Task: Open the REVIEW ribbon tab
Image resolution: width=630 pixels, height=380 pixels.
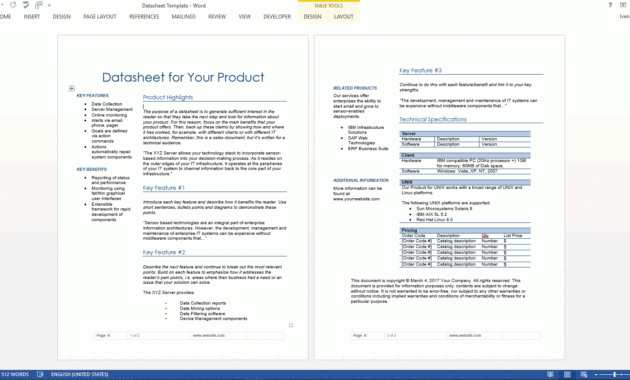Action: click(x=217, y=16)
